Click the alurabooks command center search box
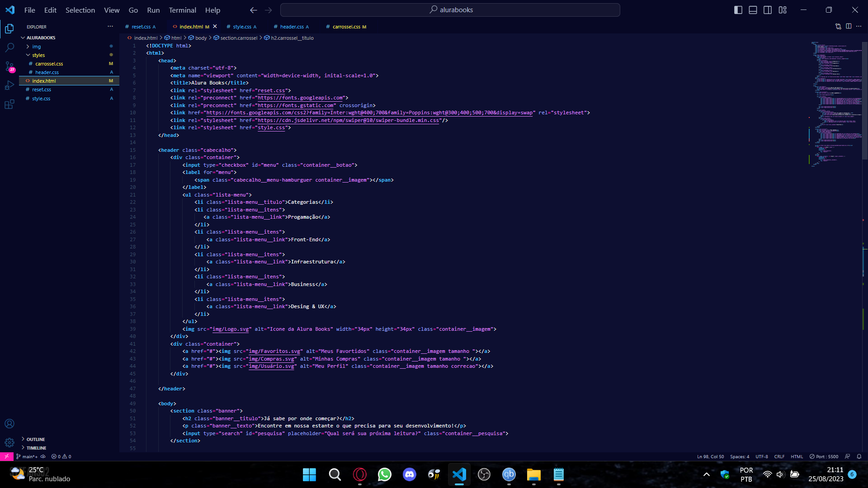The image size is (868, 488). tap(450, 10)
